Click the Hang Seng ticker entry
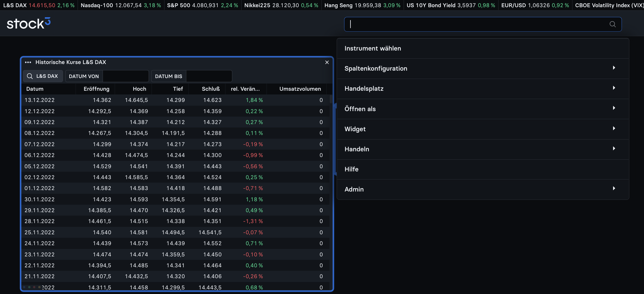Image resolution: width=644 pixels, height=294 pixels. 362,5
